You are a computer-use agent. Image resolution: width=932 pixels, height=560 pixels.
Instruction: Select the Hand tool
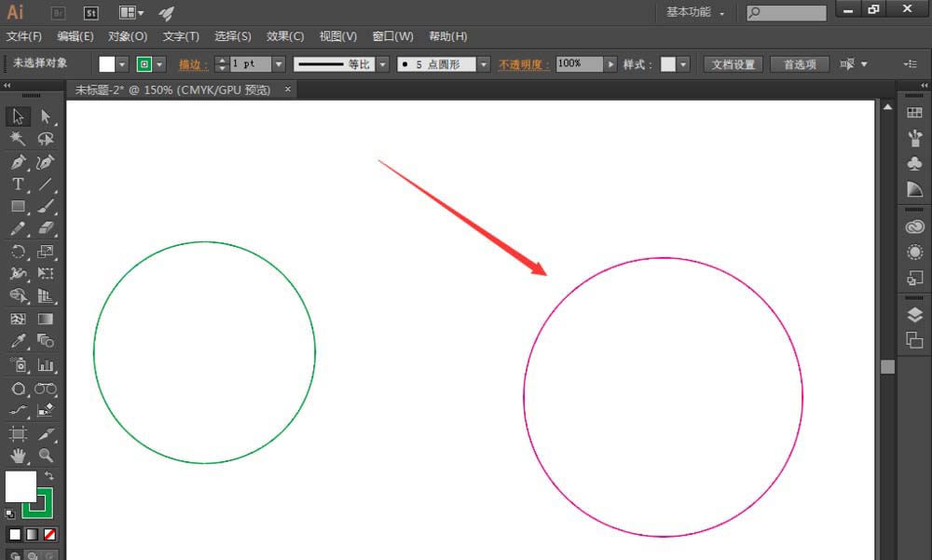[x=18, y=456]
